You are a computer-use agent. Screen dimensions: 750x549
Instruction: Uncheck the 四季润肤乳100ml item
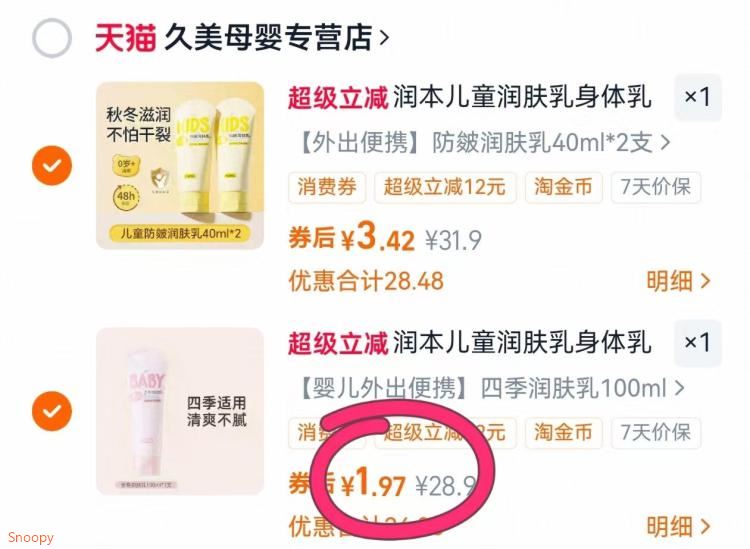tap(52, 411)
